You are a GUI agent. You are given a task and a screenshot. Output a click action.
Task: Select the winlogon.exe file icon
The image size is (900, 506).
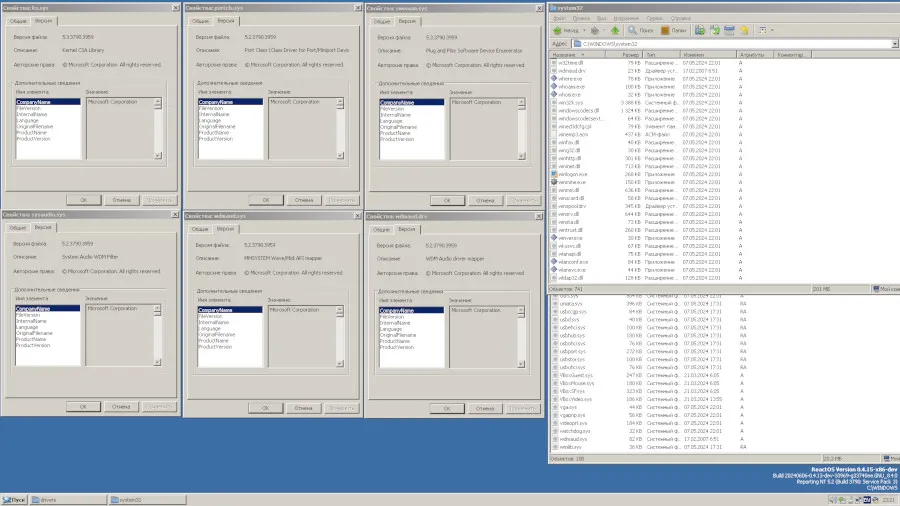coord(555,173)
